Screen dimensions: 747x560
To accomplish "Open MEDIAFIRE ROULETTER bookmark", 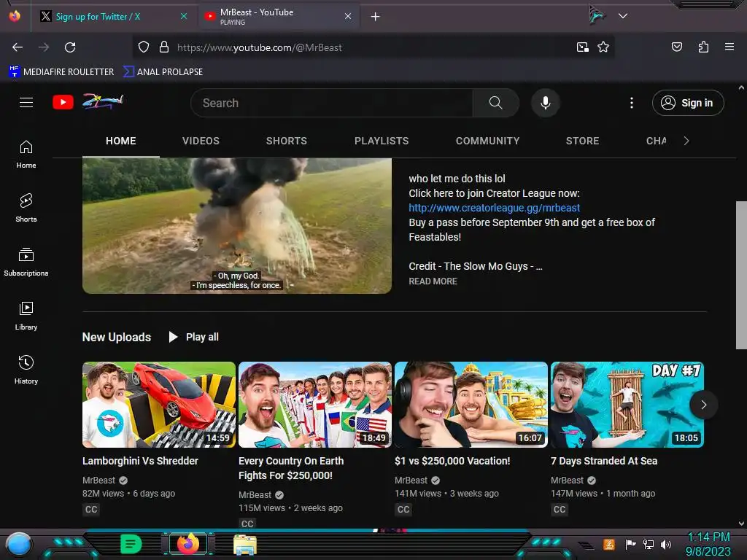I will [61, 72].
